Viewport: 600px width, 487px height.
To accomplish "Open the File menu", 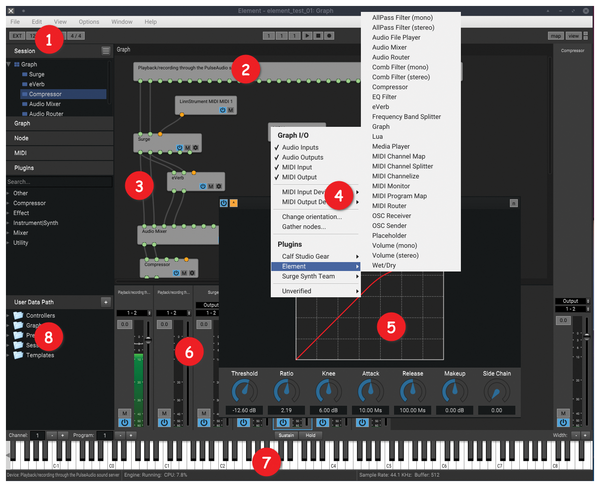I will point(15,22).
